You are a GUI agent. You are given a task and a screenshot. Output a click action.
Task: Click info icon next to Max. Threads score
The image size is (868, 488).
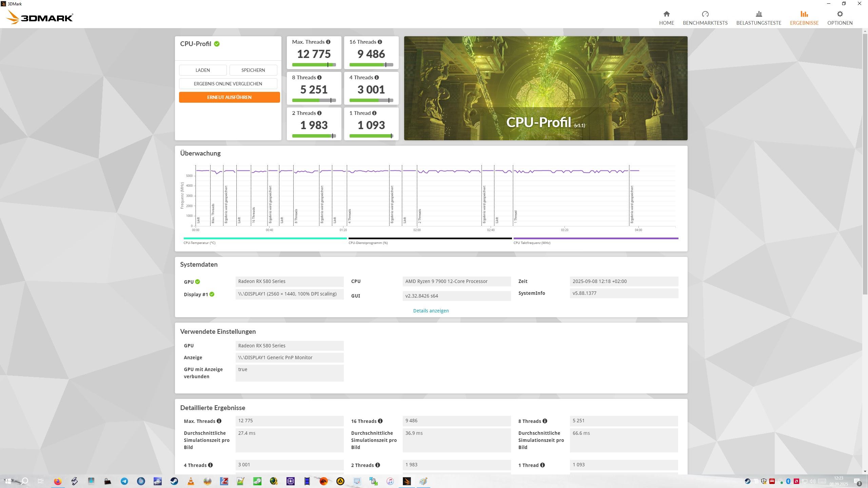328,42
